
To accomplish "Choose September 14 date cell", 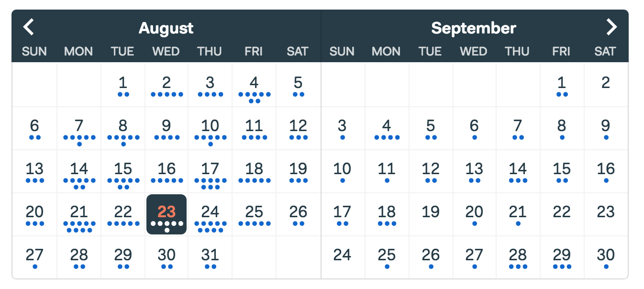I will point(518,171).
